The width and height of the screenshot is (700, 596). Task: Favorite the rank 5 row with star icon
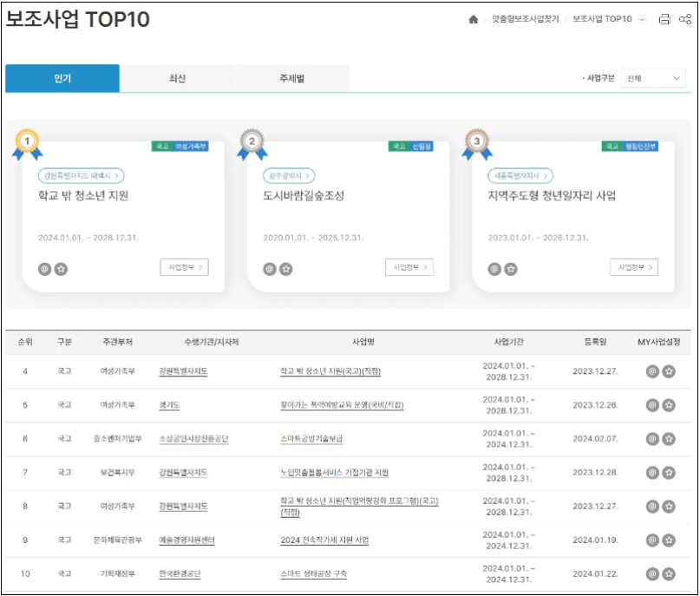click(669, 405)
